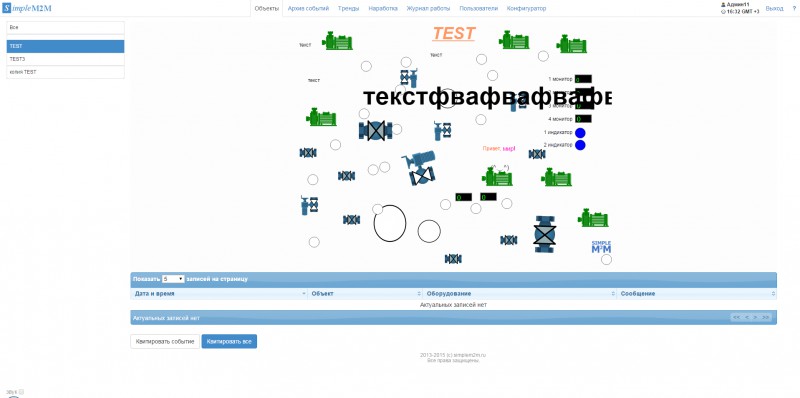Select 'копия TEST' in the object list
800x398 pixels.
pos(65,72)
